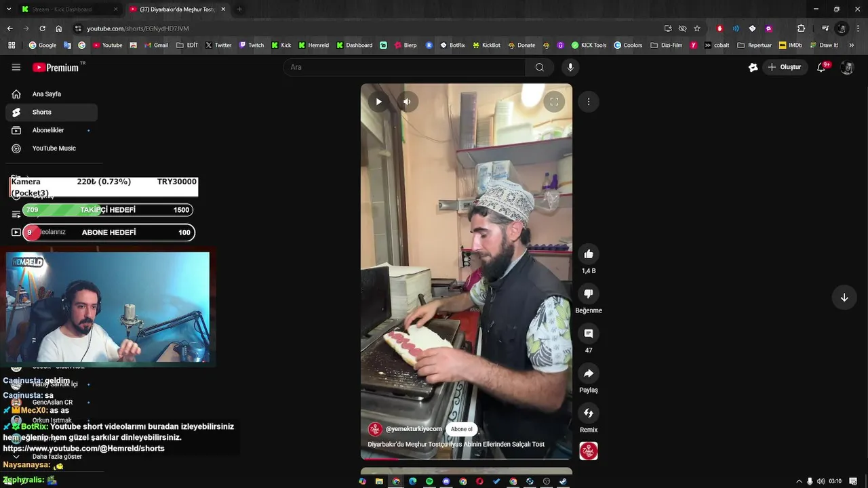Click the channel sound thumbnail below Remix
Image resolution: width=868 pixels, height=488 pixels.
tap(589, 451)
